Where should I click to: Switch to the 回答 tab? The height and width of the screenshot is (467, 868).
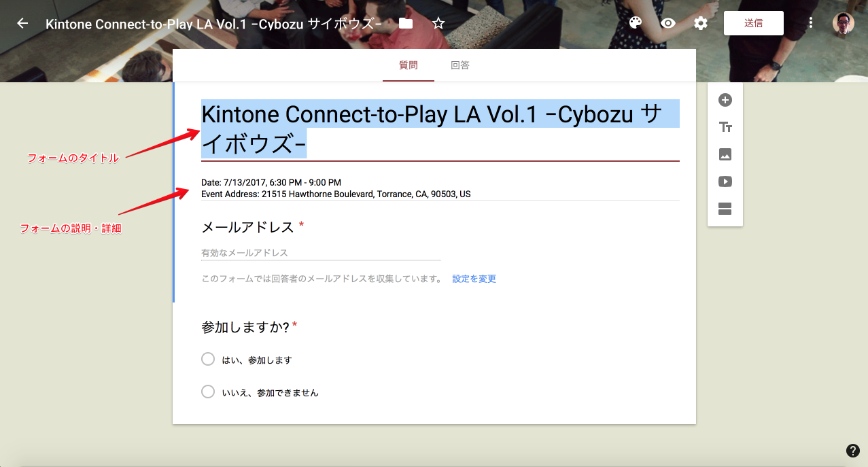click(x=460, y=66)
